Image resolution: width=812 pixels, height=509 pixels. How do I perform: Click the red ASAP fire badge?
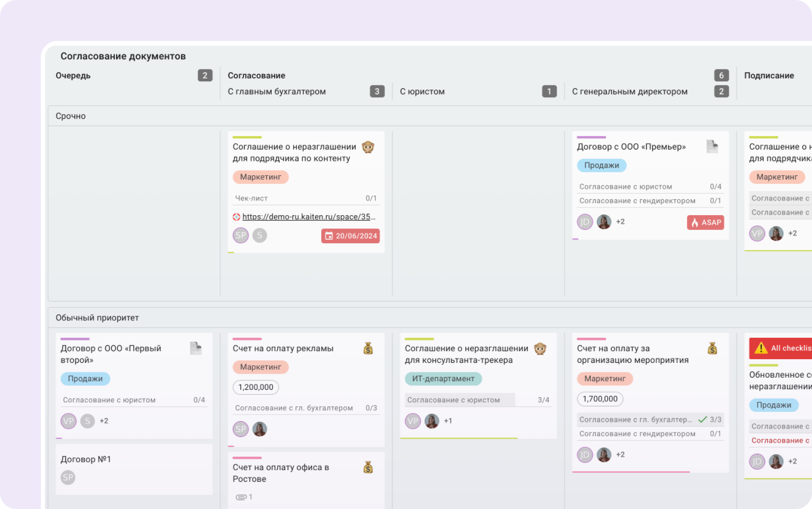coord(705,222)
